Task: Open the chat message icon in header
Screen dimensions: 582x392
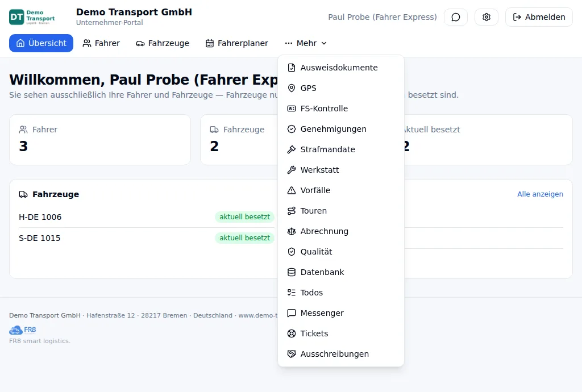Action: pos(455,17)
